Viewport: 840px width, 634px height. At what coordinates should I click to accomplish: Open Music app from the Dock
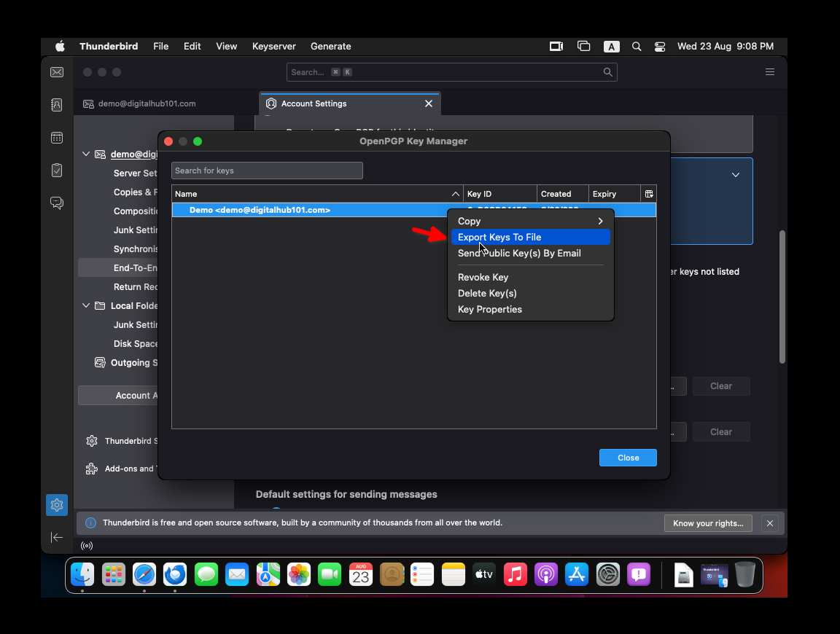(x=516, y=574)
